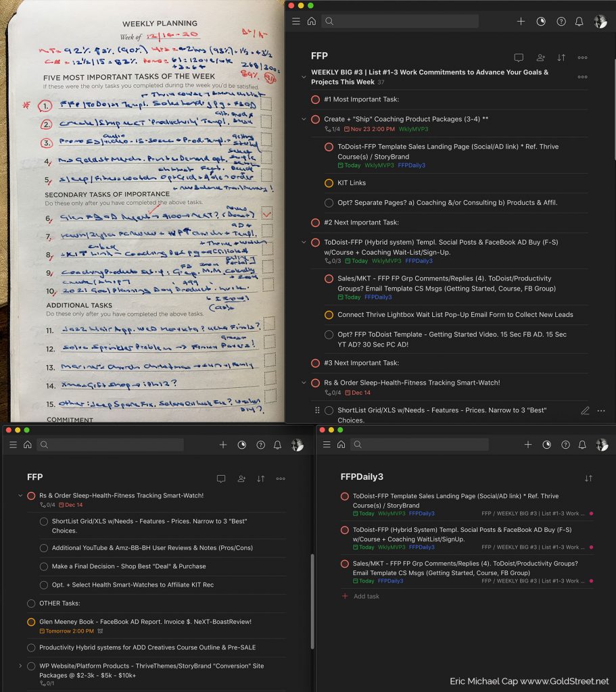Open the help question-mark icon in the top-right window
This screenshot has height=692, width=616.
coord(561,22)
